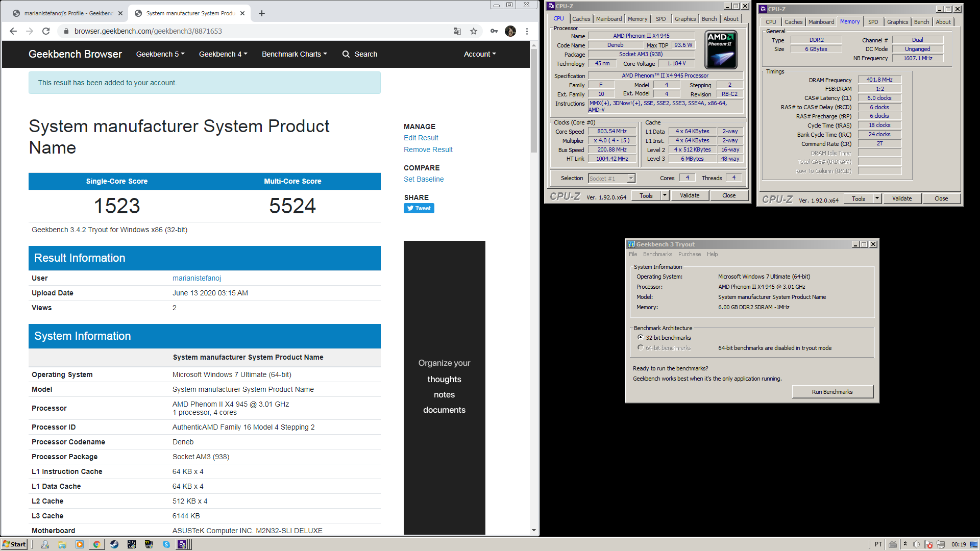This screenshot has height=551, width=980.
Task: Click the Chrome taskbar button
Action: (96, 544)
